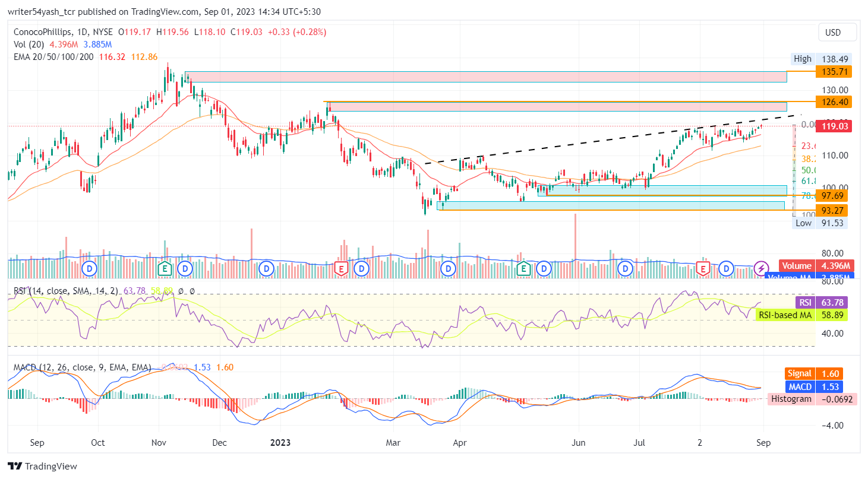Click the Histogram -0.0692 label

(813, 399)
